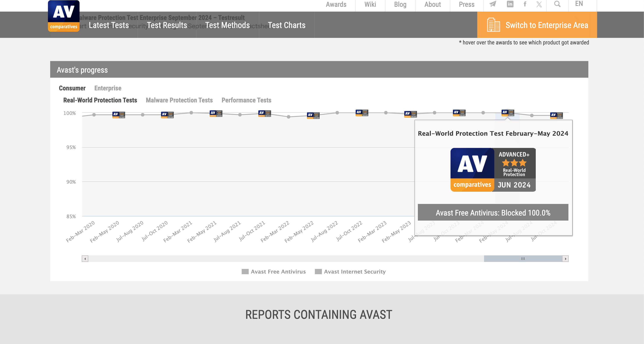Click the NOV 2022 award badge on the chart
The width and height of the screenshot is (644, 344).
[x=362, y=113]
